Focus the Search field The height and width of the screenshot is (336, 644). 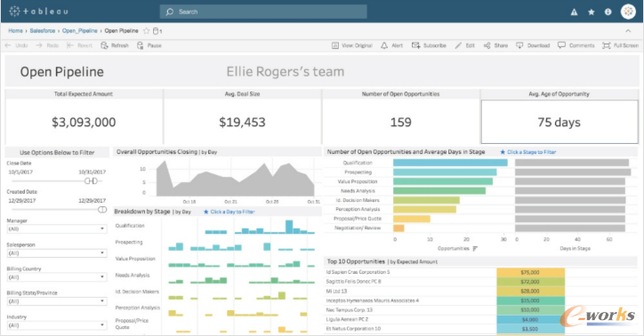point(263,12)
